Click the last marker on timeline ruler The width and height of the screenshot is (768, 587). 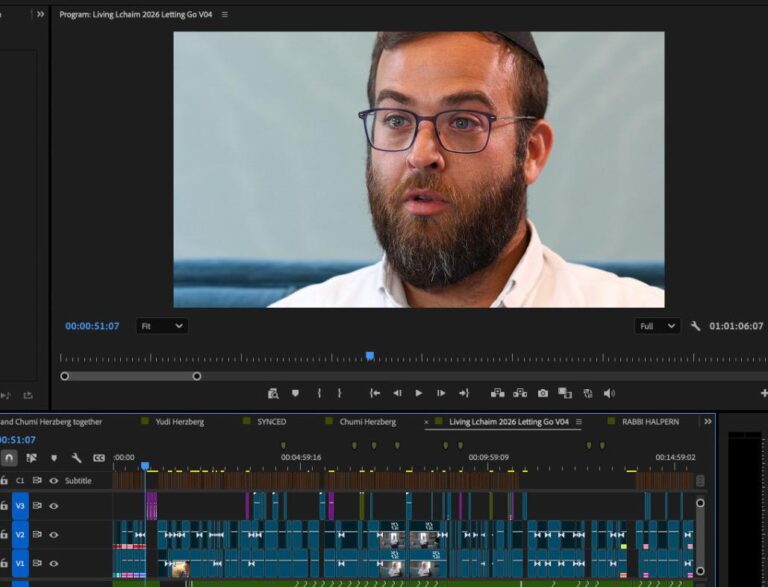[602, 445]
